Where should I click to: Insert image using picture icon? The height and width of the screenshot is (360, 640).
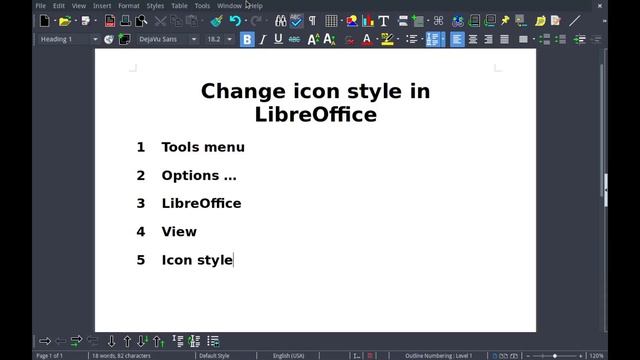coord(351,21)
